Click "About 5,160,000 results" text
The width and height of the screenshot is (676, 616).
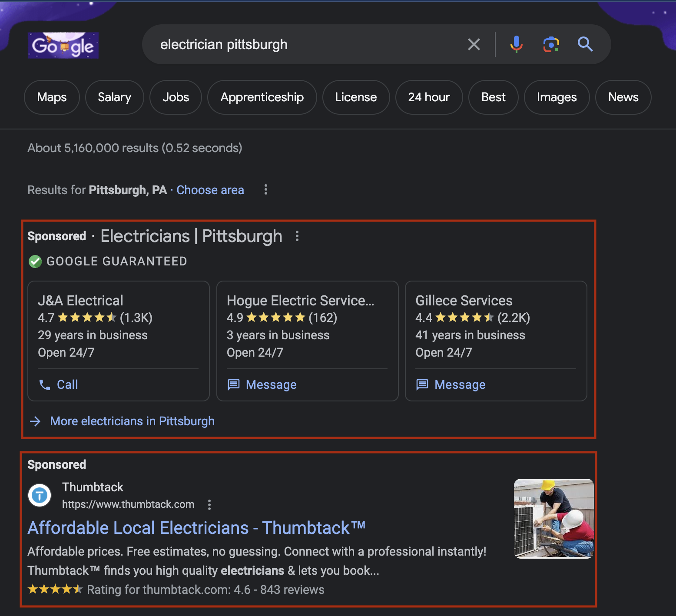(93, 148)
